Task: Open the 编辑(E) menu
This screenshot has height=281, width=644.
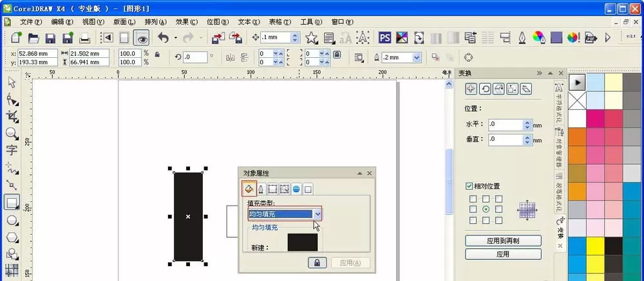Action: [62, 22]
